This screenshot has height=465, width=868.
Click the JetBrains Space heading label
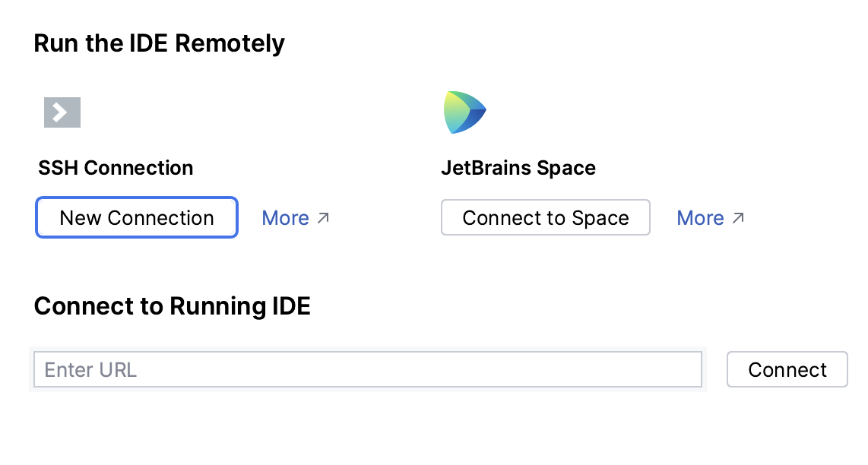pos(518,168)
